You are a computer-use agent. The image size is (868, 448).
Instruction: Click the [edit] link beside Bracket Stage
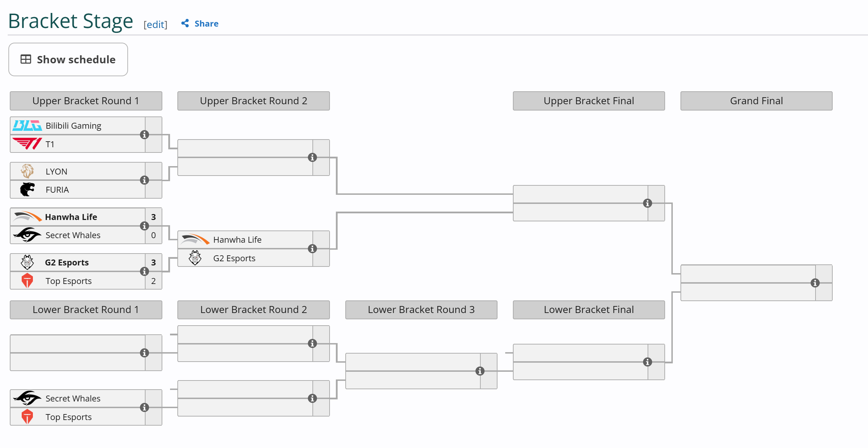(x=155, y=24)
